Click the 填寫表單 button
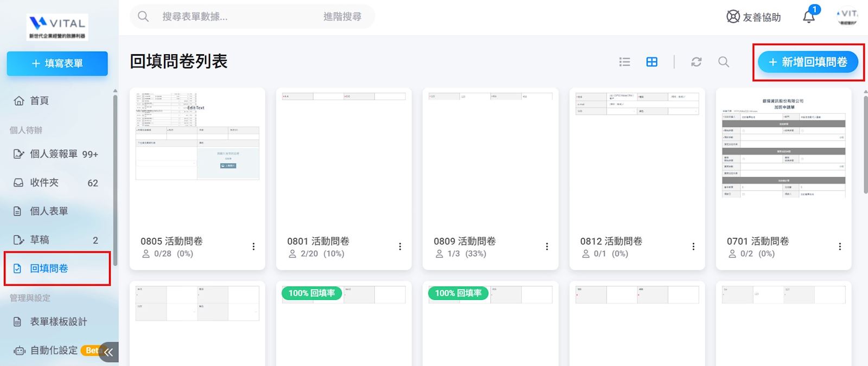 [57, 63]
